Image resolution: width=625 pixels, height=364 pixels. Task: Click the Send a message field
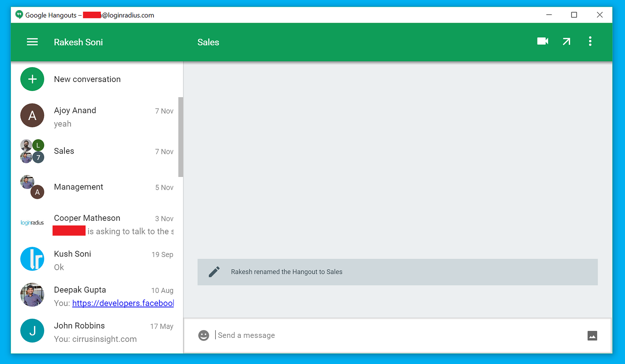click(x=398, y=335)
